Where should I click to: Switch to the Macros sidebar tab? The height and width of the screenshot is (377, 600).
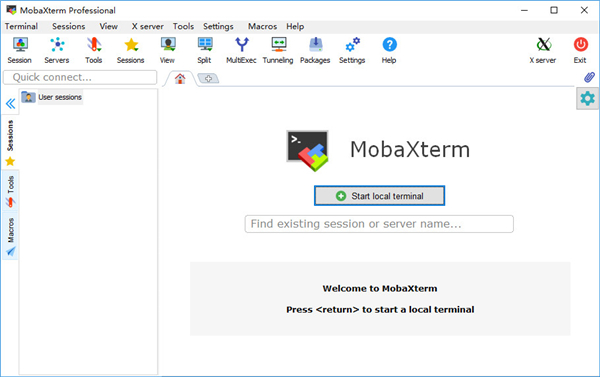tap(10, 237)
